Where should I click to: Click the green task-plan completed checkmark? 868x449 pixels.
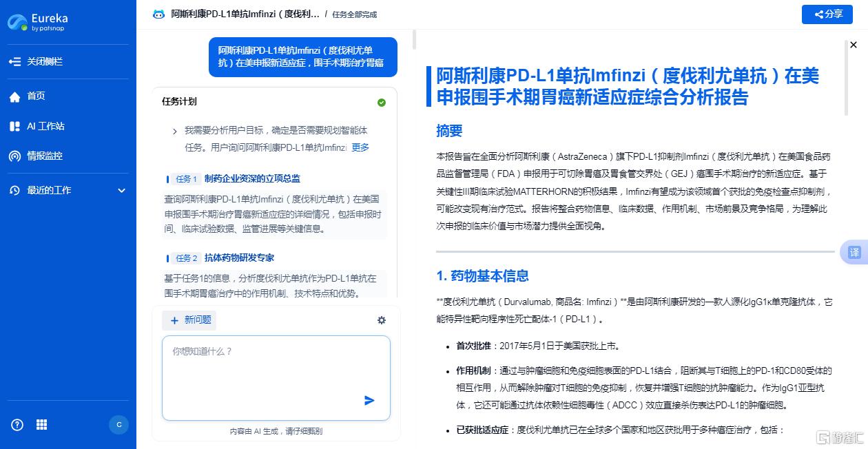(382, 103)
